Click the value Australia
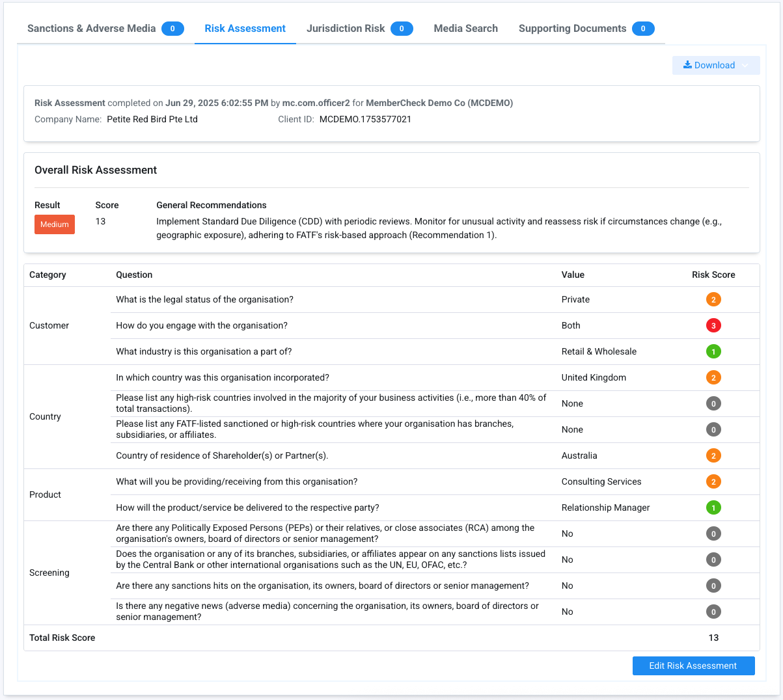Screen dimensions: 783x700 tap(579, 455)
